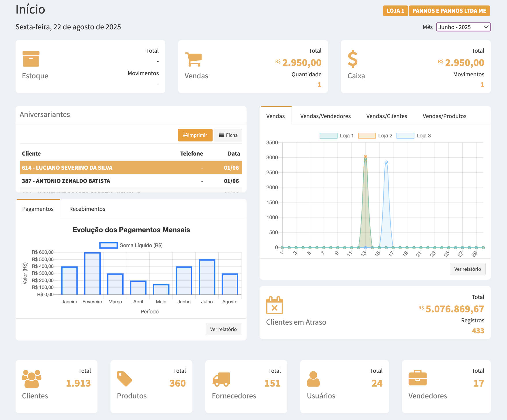The height and width of the screenshot is (420, 507).
Task: Switch to the Vendas/Vendedores tab
Action: (x=325, y=116)
